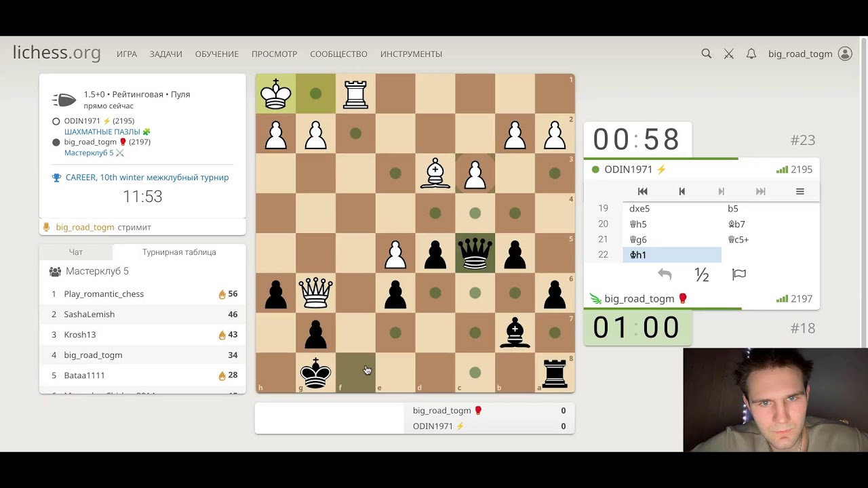Switch to the Чат tab
This screenshot has height=488, width=868.
coord(76,252)
